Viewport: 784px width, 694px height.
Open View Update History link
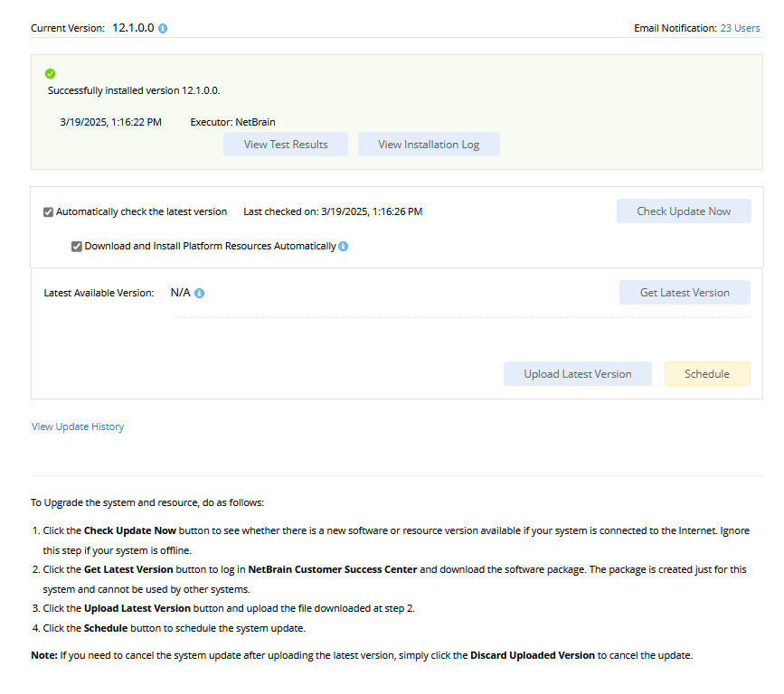coord(78,427)
